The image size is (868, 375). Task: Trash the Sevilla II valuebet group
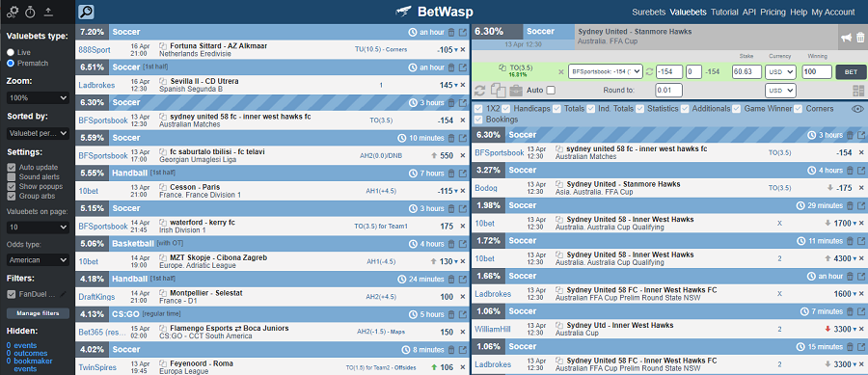[451, 67]
